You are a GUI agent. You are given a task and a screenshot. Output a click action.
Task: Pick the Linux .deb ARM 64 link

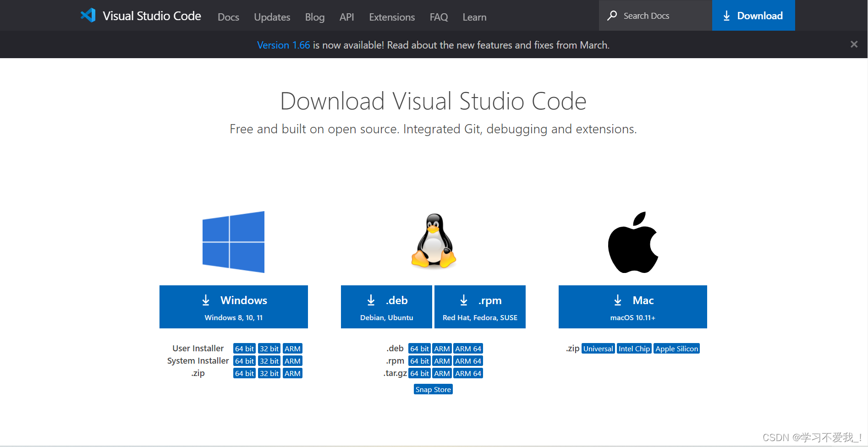click(468, 349)
